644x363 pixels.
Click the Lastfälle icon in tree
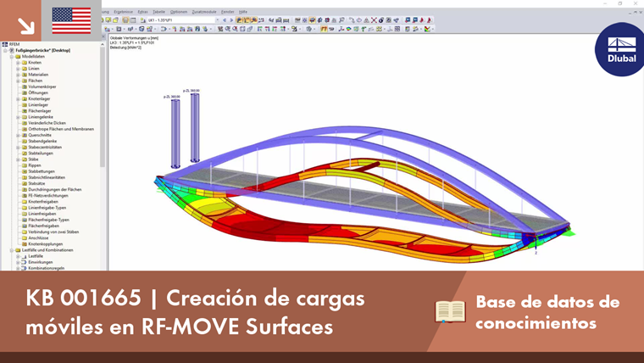click(25, 256)
